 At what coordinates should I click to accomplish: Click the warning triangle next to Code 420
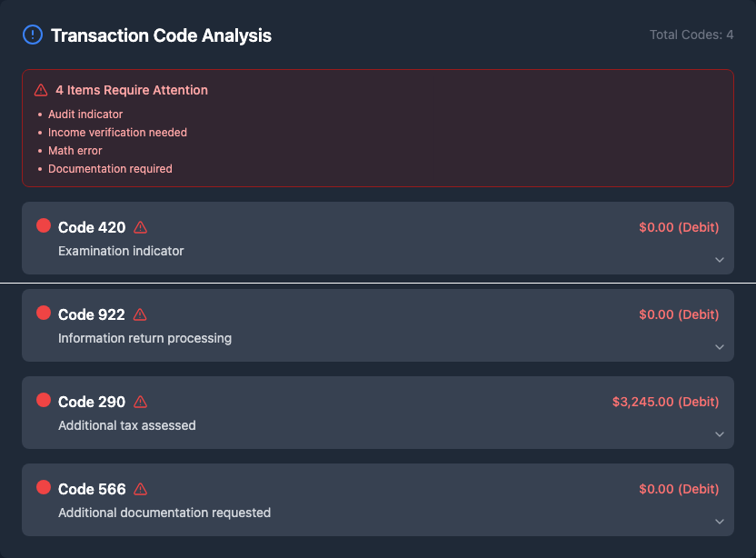click(x=140, y=227)
